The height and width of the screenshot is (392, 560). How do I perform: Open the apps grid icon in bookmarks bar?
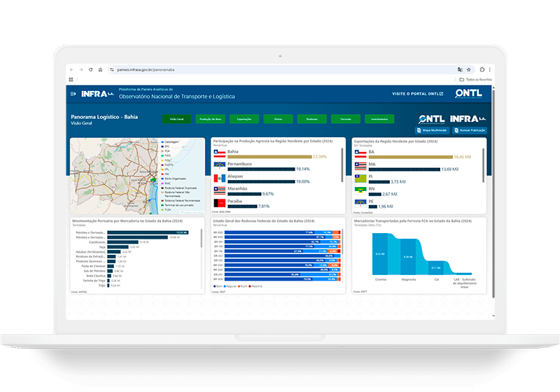(x=71, y=79)
